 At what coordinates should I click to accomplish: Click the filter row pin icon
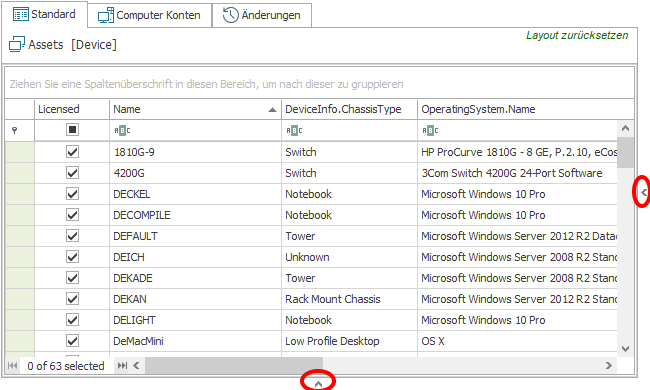[x=15, y=131]
